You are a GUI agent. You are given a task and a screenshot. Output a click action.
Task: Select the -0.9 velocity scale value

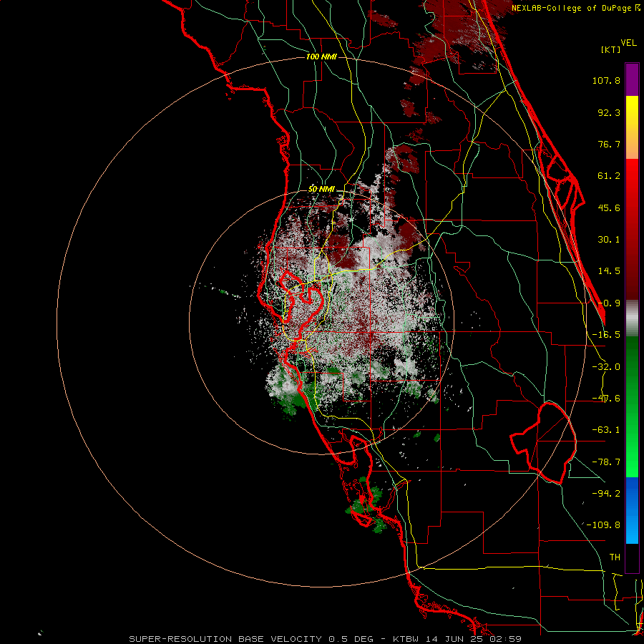click(x=609, y=303)
